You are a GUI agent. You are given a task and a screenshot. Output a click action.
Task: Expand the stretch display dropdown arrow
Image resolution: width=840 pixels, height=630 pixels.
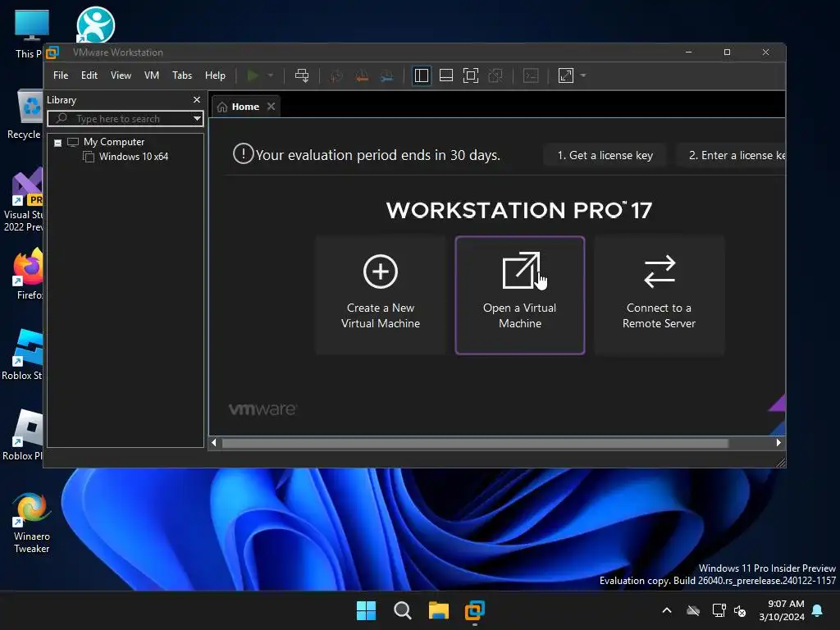coord(583,75)
